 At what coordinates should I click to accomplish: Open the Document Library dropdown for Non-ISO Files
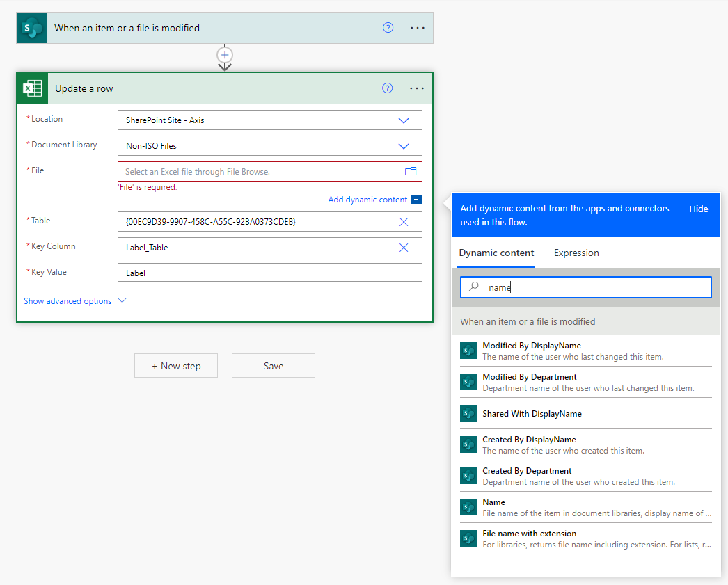(404, 145)
